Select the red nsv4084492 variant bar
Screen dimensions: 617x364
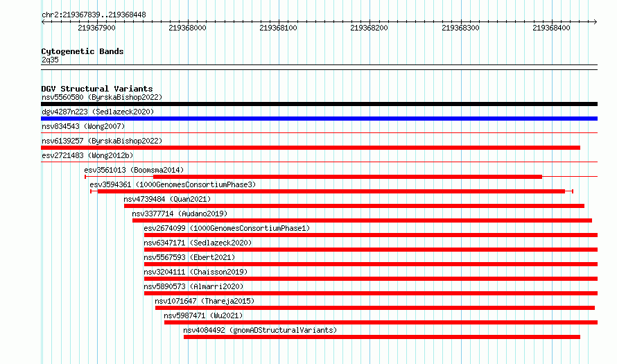[x=382, y=337]
